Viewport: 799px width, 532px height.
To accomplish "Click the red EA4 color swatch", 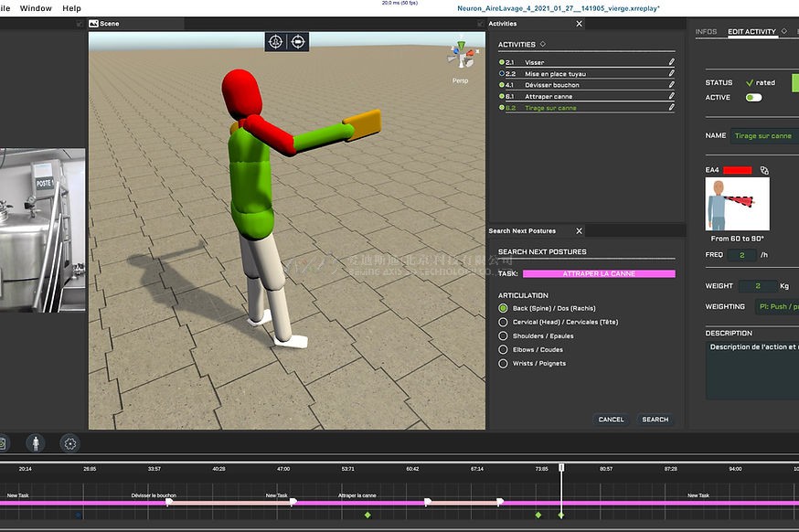I will 737,170.
